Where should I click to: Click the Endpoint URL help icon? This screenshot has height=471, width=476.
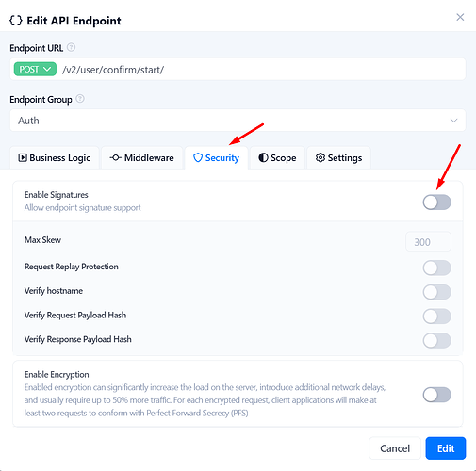tap(72, 47)
